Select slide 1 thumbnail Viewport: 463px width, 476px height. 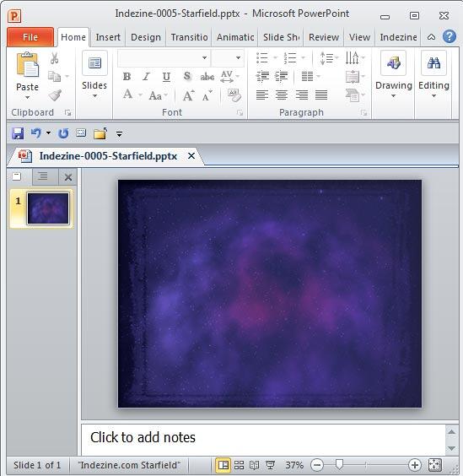click(x=48, y=208)
